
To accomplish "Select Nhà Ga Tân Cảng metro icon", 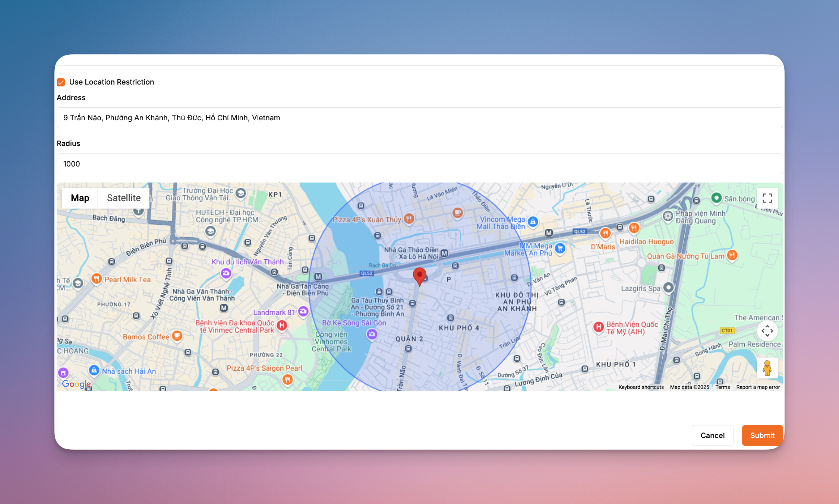I will click(x=318, y=276).
